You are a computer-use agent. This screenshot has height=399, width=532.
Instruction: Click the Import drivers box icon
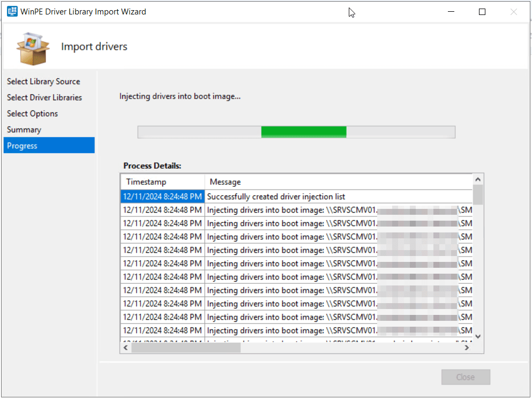tap(33, 47)
